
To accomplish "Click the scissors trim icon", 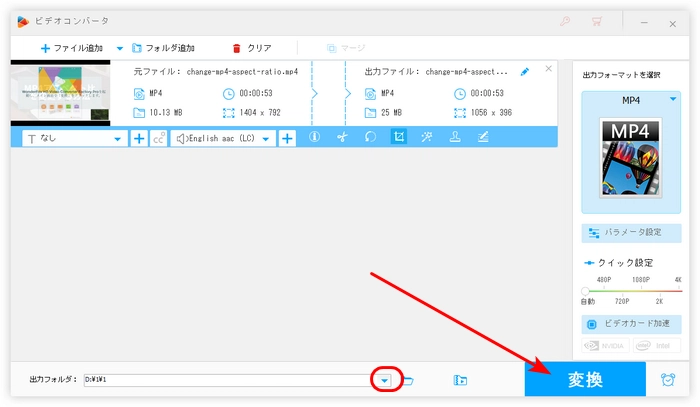I will (342, 139).
